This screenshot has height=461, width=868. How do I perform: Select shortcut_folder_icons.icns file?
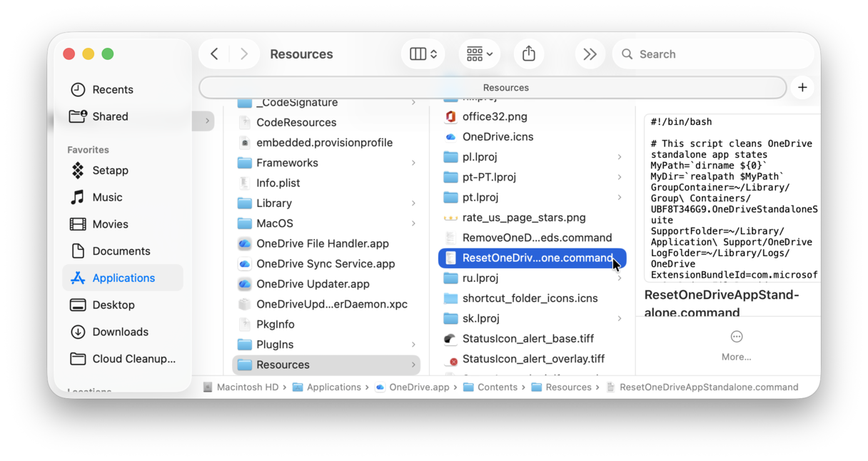(x=533, y=298)
